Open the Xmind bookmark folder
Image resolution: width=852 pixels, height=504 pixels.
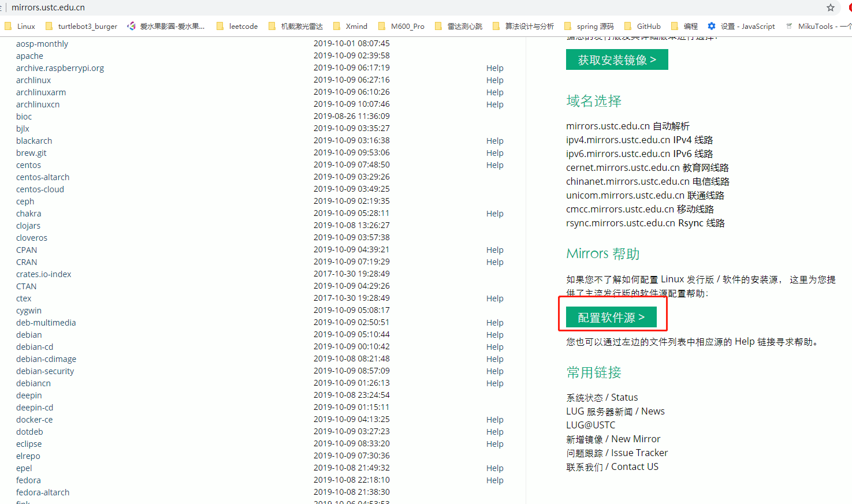[350, 26]
